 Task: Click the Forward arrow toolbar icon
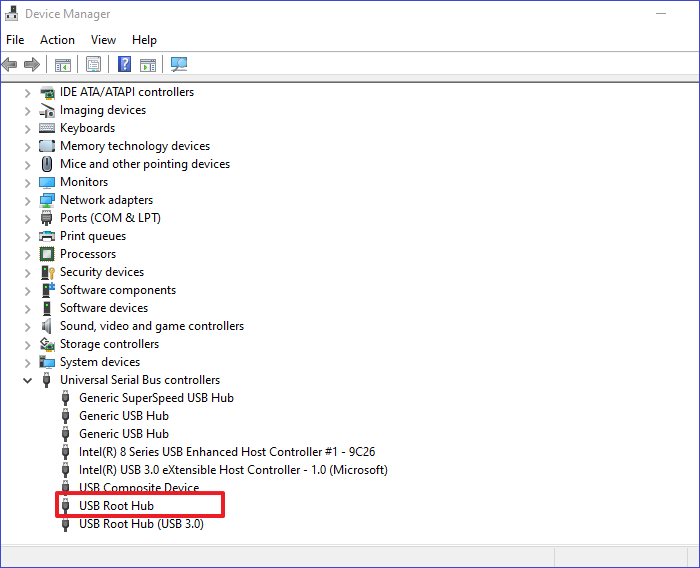point(32,65)
